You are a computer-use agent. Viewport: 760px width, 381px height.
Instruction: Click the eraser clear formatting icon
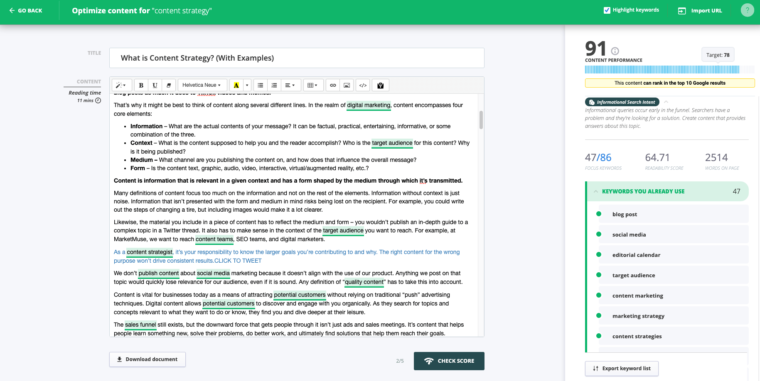point(168,85)
